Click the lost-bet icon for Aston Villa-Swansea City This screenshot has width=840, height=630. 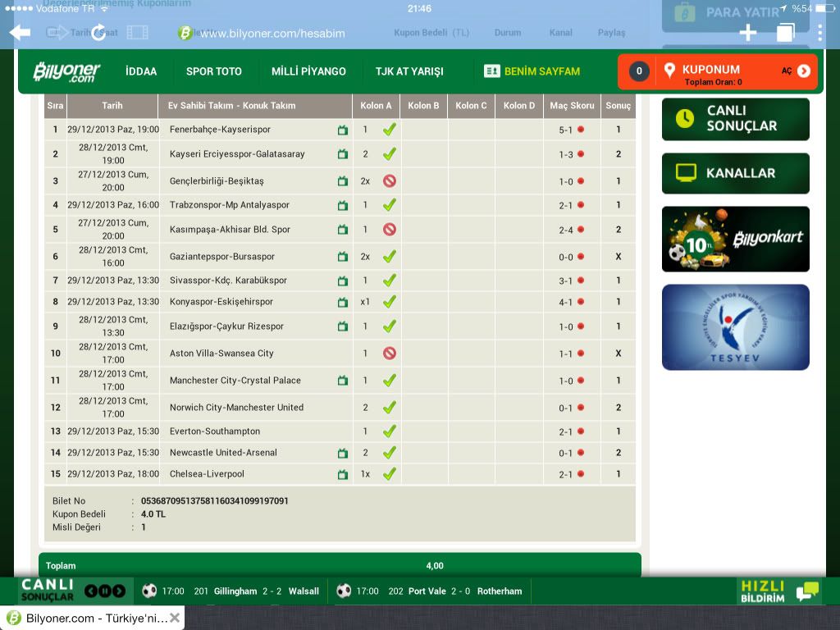click(390, 353)
